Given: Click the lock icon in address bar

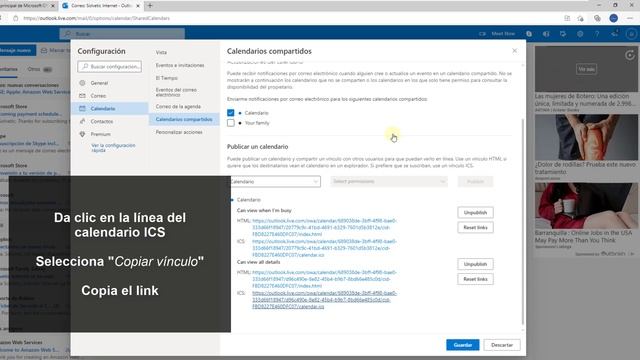Looking at the screenshot, I should [16, 18].
